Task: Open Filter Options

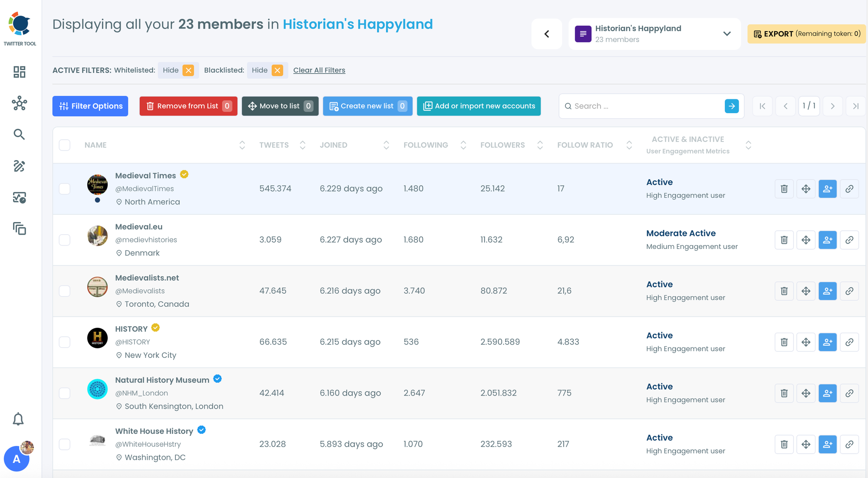Action: click(x=90, y=106)
